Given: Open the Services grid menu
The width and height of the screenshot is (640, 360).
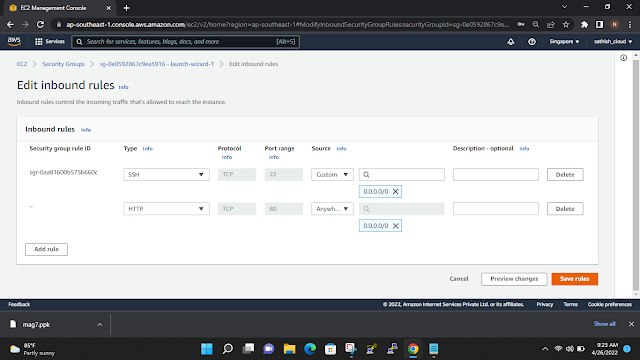Looking at the screenshot, I should tap(49, 42).
